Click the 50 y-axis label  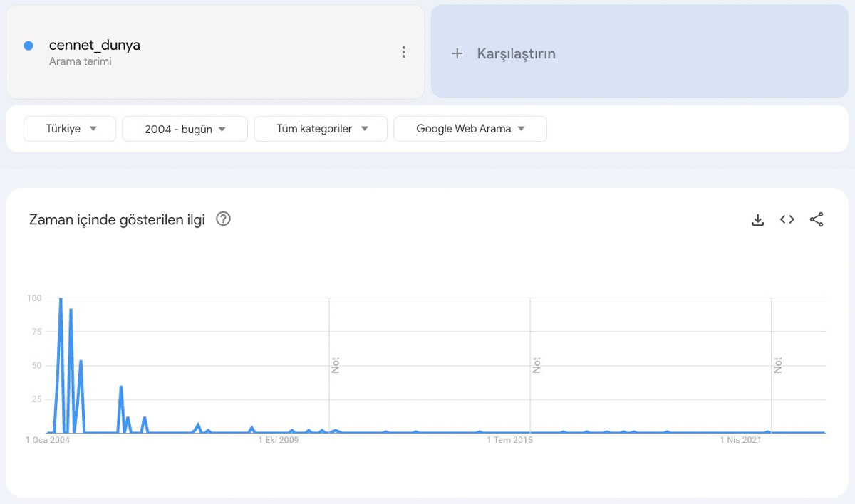click(36, 365)
